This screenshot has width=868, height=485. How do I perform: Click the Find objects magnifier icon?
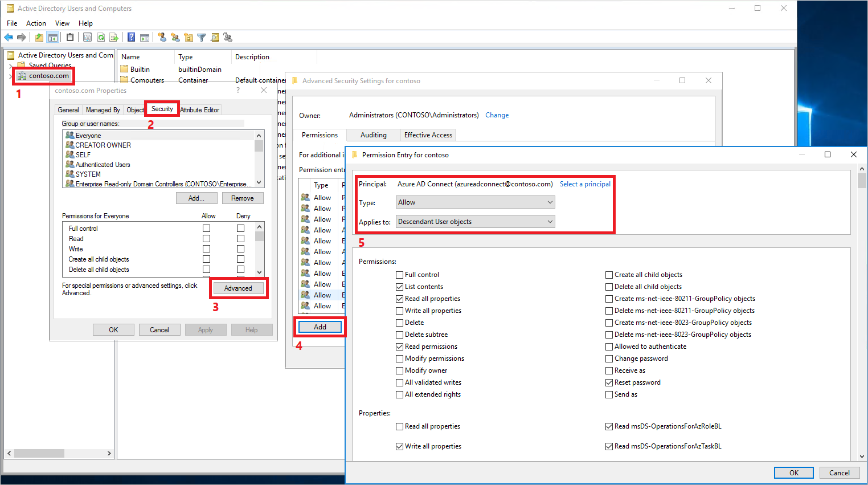(215, 38)
